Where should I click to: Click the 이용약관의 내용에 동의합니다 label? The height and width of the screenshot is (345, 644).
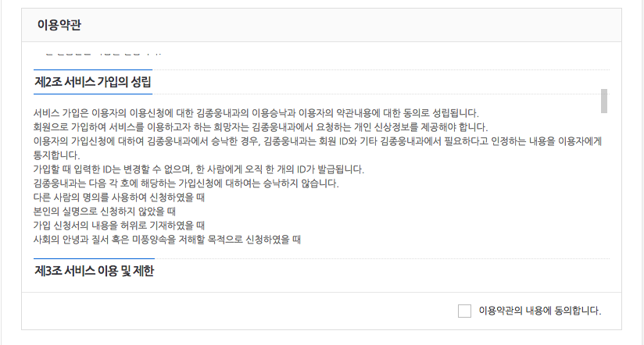pos(540,311)
